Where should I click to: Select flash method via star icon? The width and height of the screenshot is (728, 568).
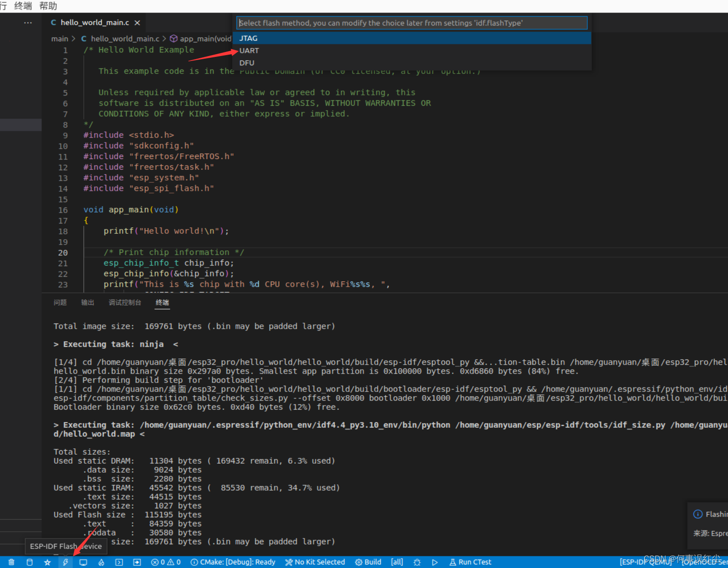click(x=47, y=562)
